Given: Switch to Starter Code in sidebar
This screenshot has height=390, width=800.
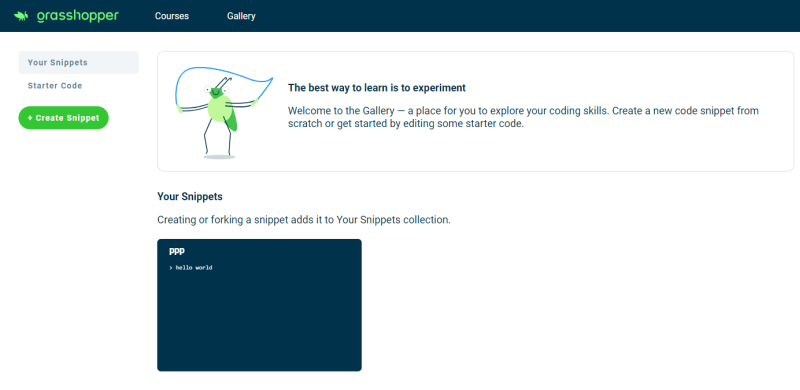Looking at the screenshot, I should tap(55, 86).
